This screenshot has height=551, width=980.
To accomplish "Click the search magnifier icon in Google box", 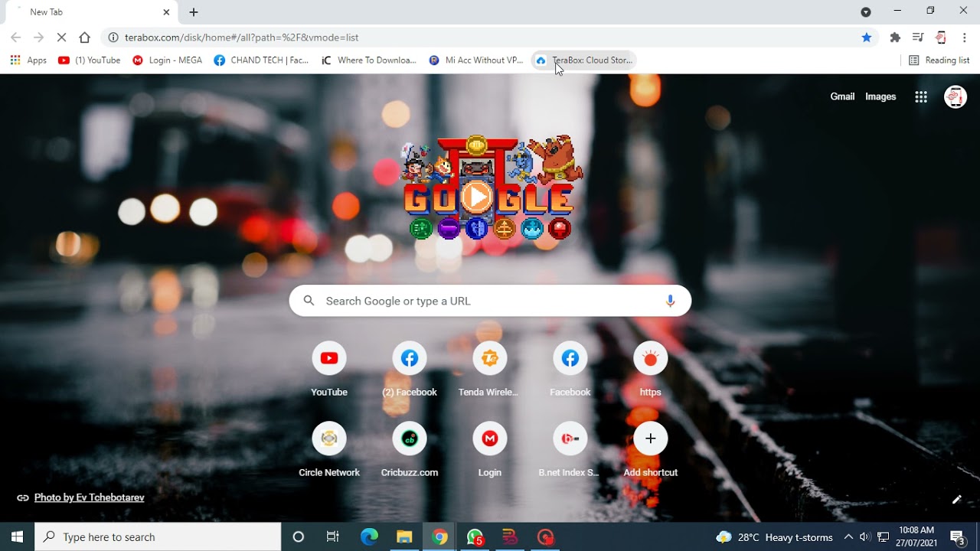I will pos(309,301).
